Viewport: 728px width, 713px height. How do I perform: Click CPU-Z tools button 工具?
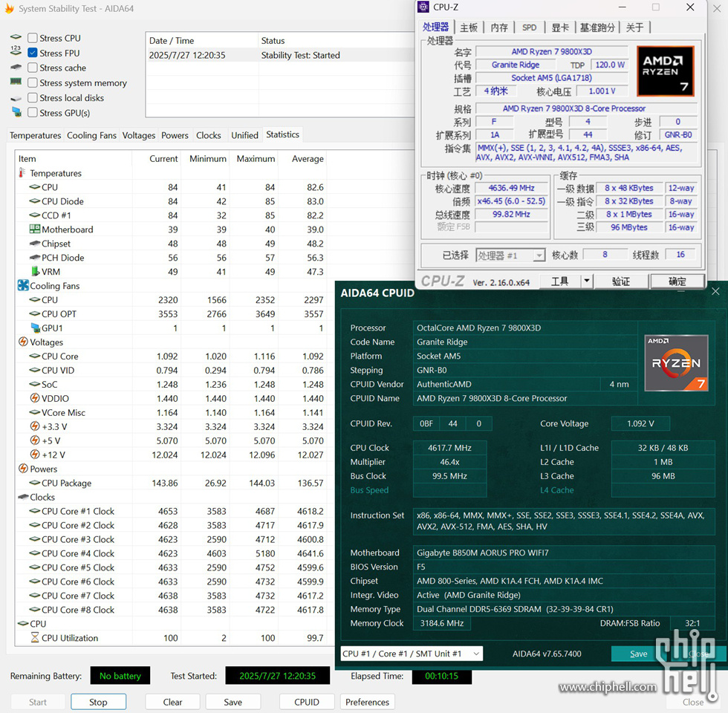559,281
